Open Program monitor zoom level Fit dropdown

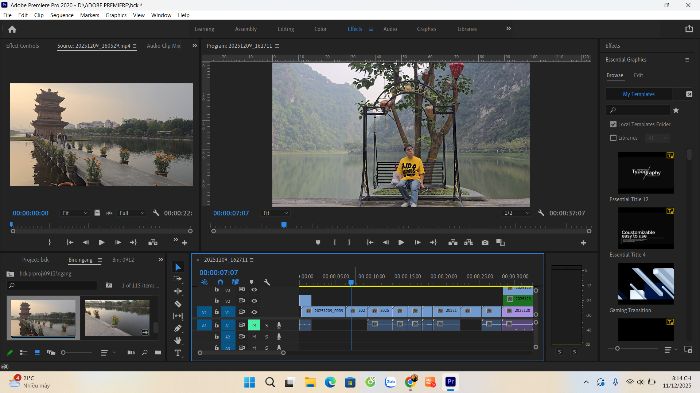click(275, 213)
